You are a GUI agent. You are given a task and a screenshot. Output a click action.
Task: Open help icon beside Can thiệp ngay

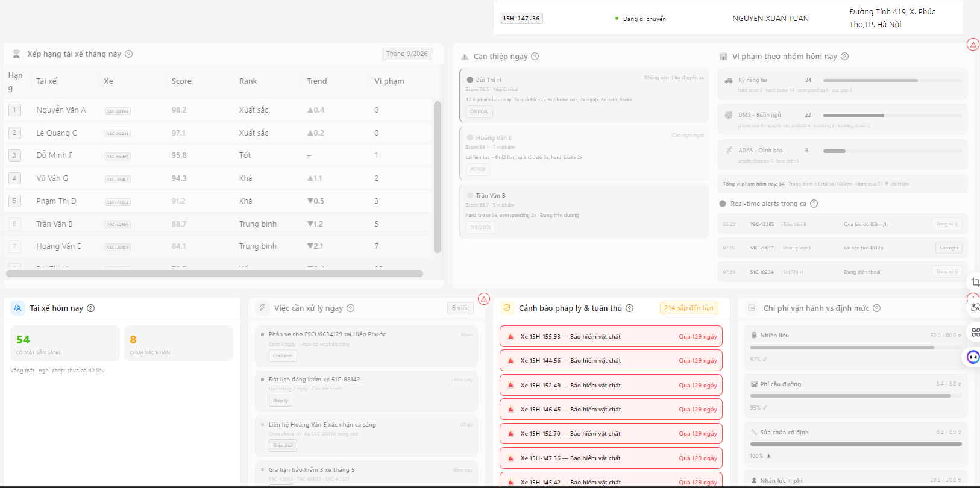pos(535,56)
